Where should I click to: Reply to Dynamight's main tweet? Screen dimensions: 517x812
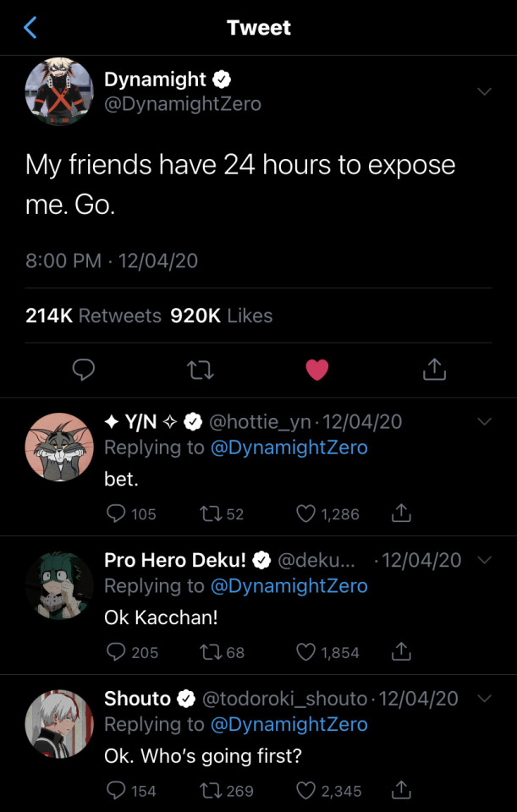click(83, 370)
